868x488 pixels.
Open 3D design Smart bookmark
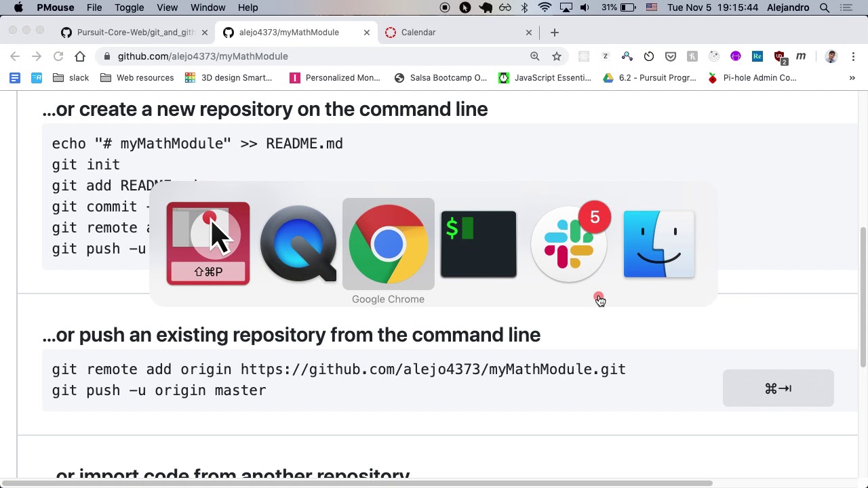coord(229,78)
